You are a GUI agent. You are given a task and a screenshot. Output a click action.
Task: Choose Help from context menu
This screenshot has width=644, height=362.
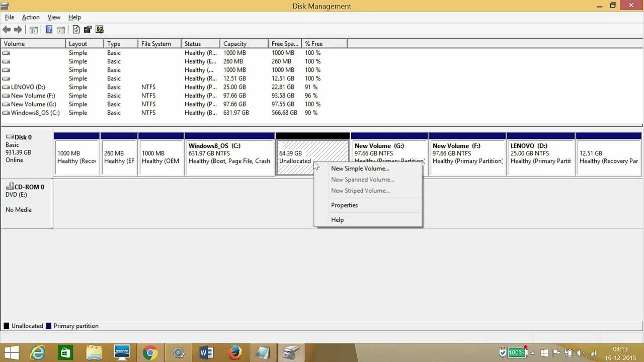[368, 220]
